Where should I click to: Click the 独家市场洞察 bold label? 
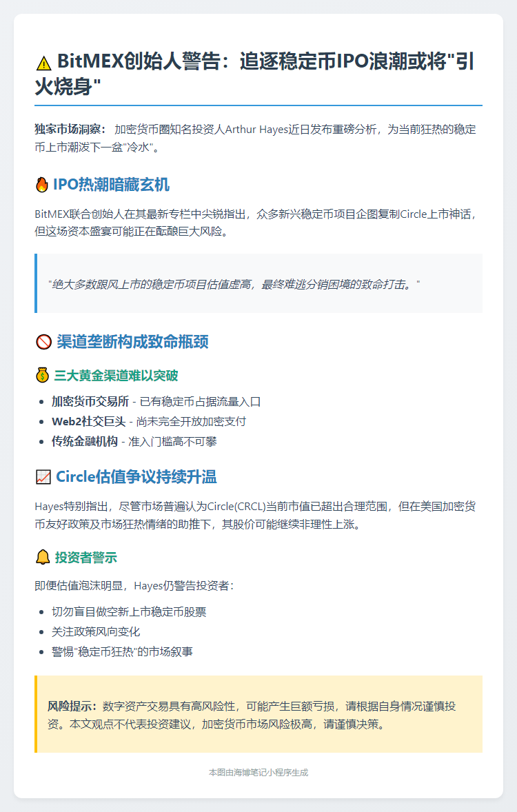(x=70, y=130)
